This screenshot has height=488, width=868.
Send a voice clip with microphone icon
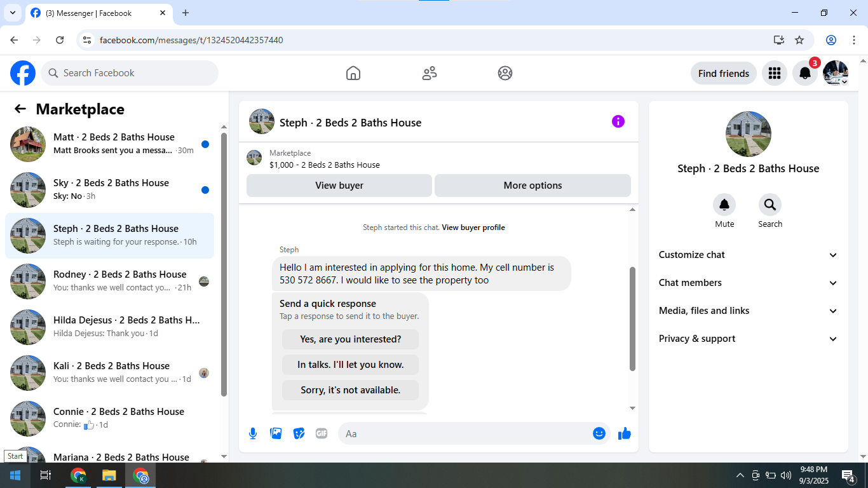click(x=253, y=433)
